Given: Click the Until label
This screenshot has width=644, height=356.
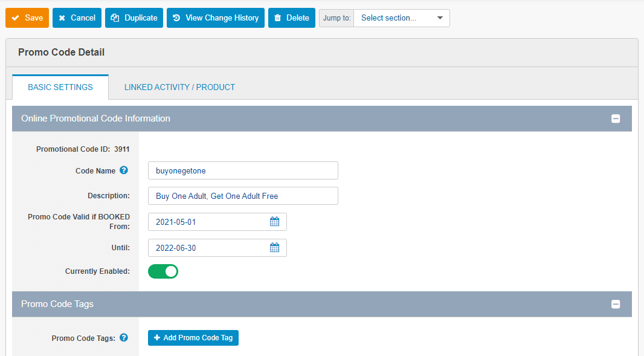Looking at the screenshot, I should pyautogui.click(x=120, y=247).
